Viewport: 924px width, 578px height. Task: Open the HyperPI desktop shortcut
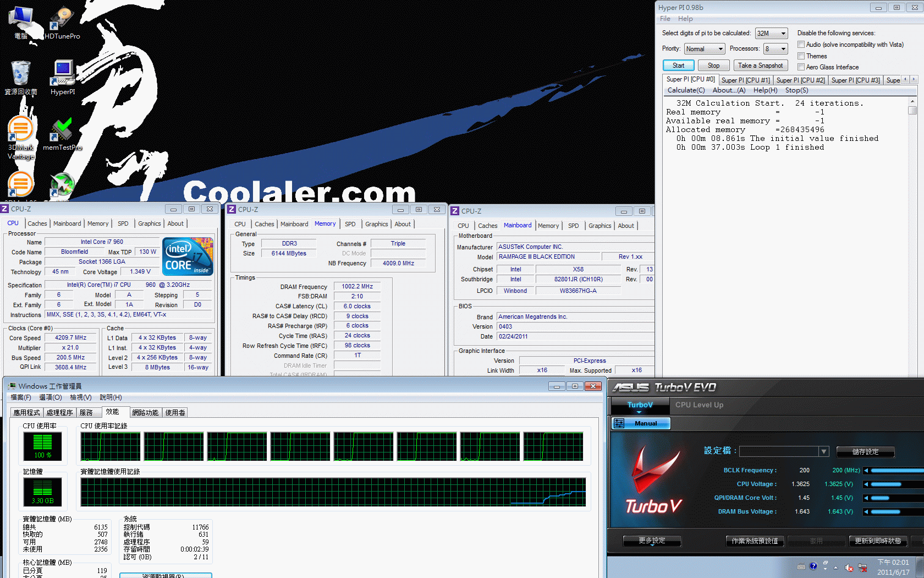(x=63, y=77)
